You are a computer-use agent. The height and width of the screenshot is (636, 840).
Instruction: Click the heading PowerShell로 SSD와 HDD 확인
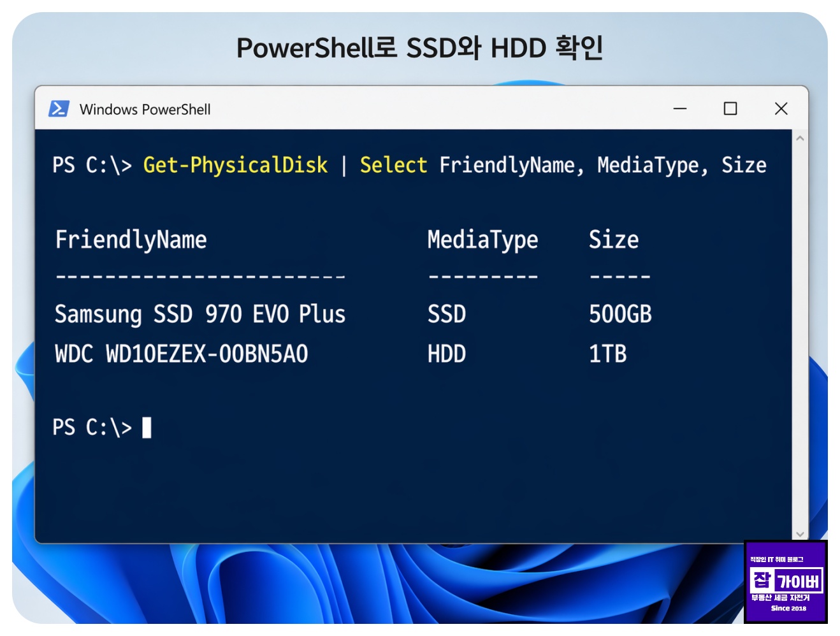pyautogui.click(x=420, y=48)
